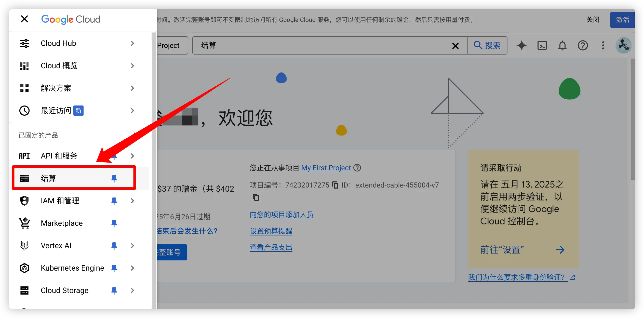Screen dimensions: 644x318
Task: Open the My First Project link
Action: tap(326, 168)
